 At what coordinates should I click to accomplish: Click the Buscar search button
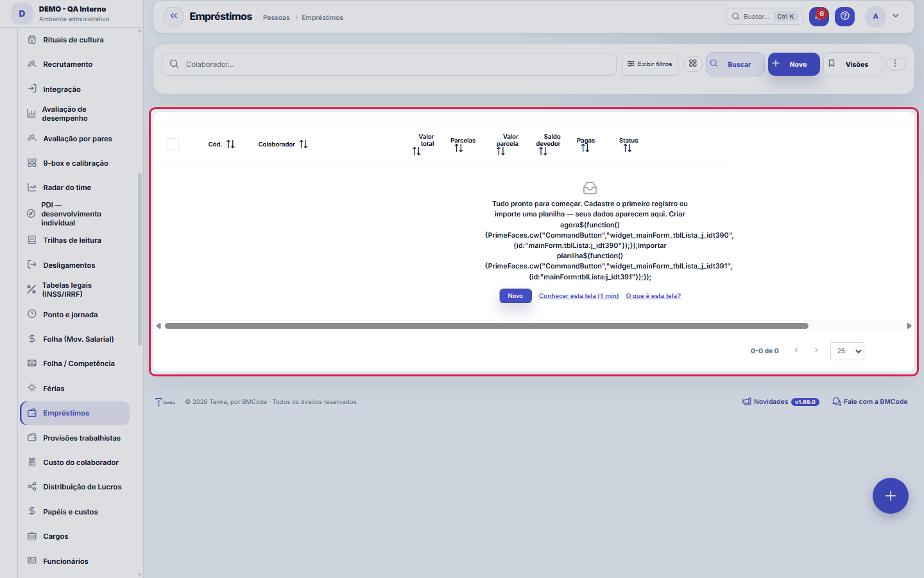click(x=735, y=64)
